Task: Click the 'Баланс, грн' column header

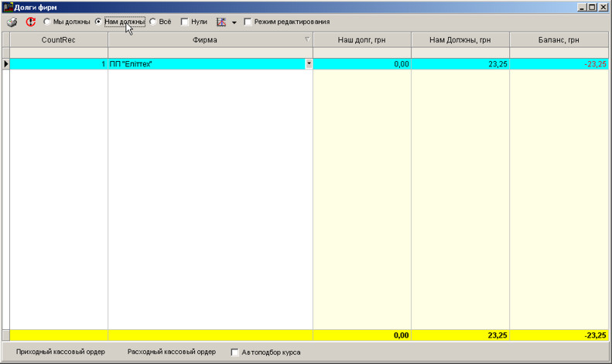Action: [x=560, y=40]
